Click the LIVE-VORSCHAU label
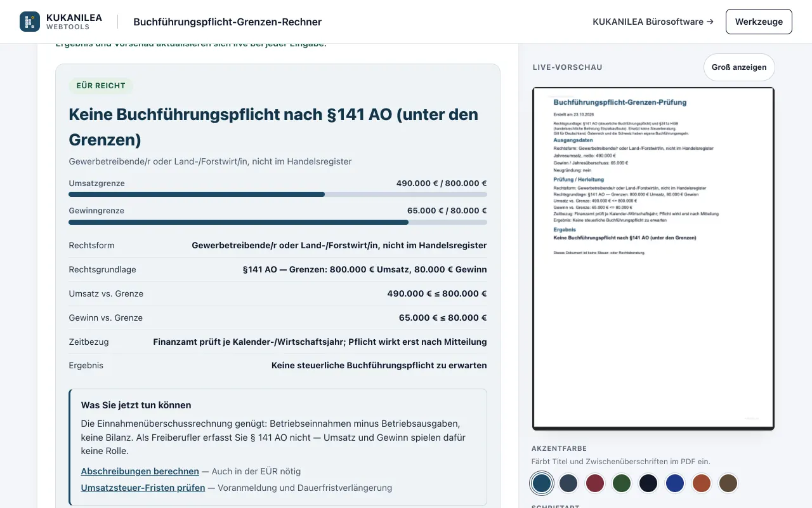Image resolution: width=812 pixels, height=508 pixels. [567, 67]
